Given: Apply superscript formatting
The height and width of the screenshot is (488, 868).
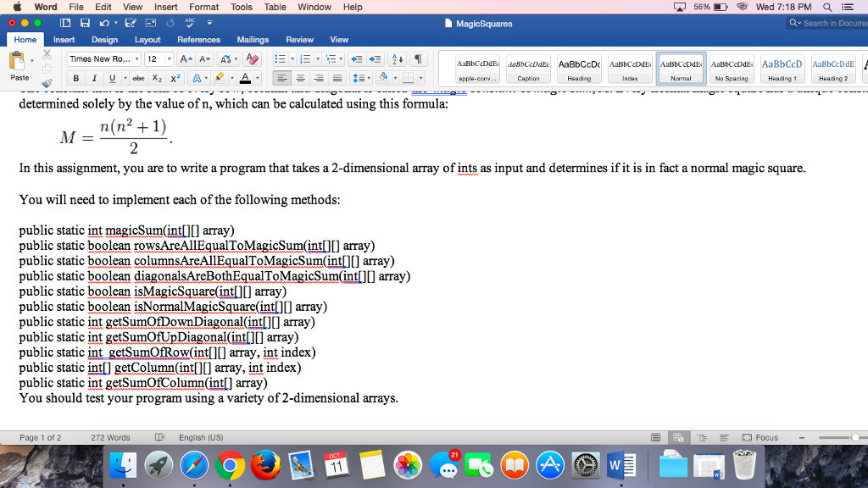Looking at the screenshot, I should (175, 78).
